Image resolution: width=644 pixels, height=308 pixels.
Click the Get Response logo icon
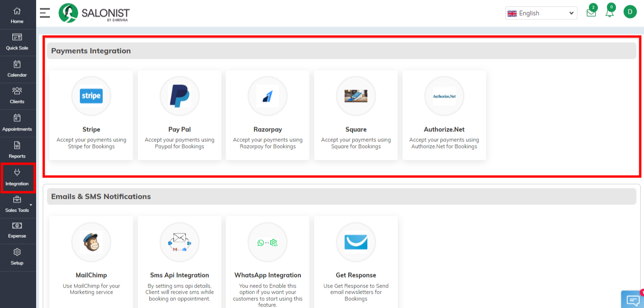pyautogui.click(x=356, y=242)
